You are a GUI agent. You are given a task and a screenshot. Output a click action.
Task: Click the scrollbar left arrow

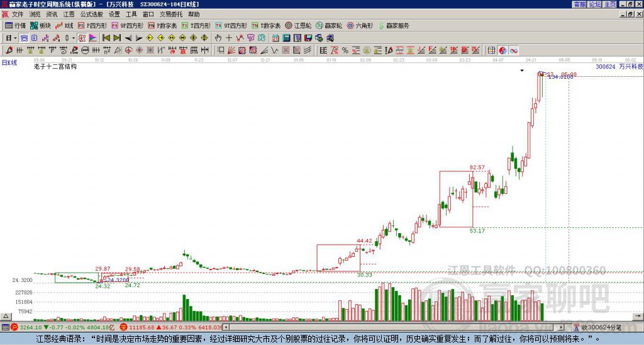226,327
